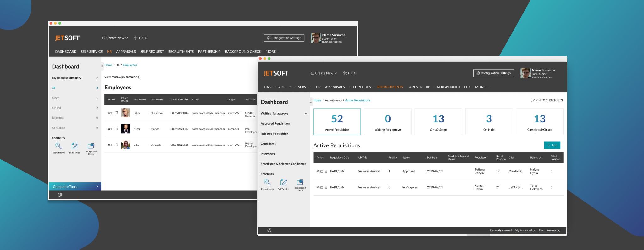Open the Create New dropdown in the Recruitments window

(x=324, y=73)
